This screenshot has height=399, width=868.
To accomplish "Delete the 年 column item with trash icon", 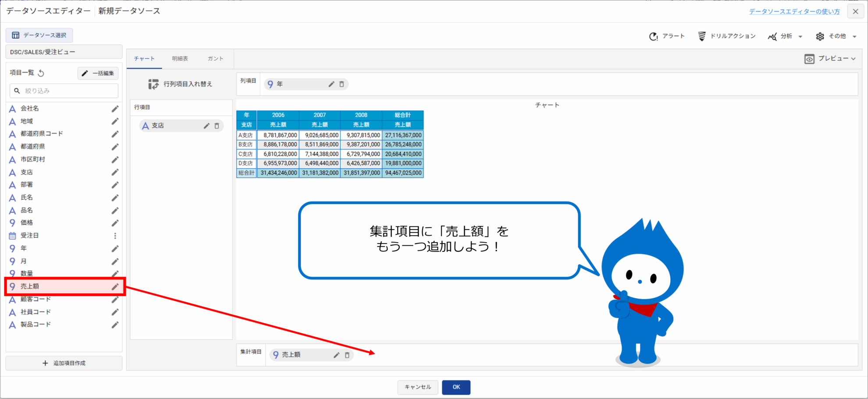I will click(342, 84).
